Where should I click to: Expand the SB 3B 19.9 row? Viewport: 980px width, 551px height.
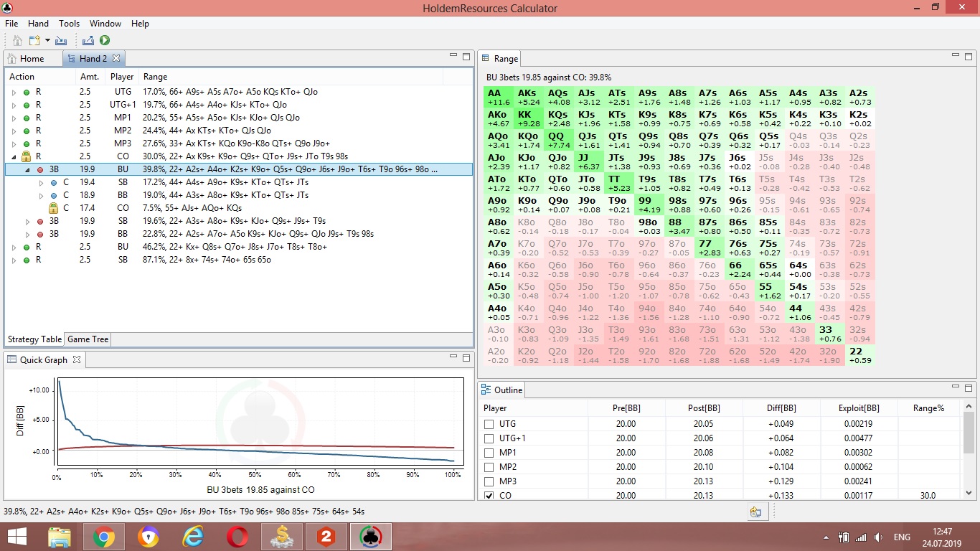pos(28,222)
